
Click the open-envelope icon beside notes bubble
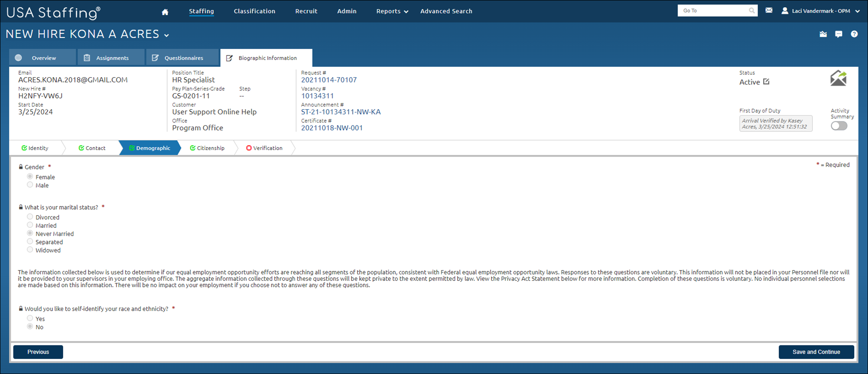[x=823, y=34]
